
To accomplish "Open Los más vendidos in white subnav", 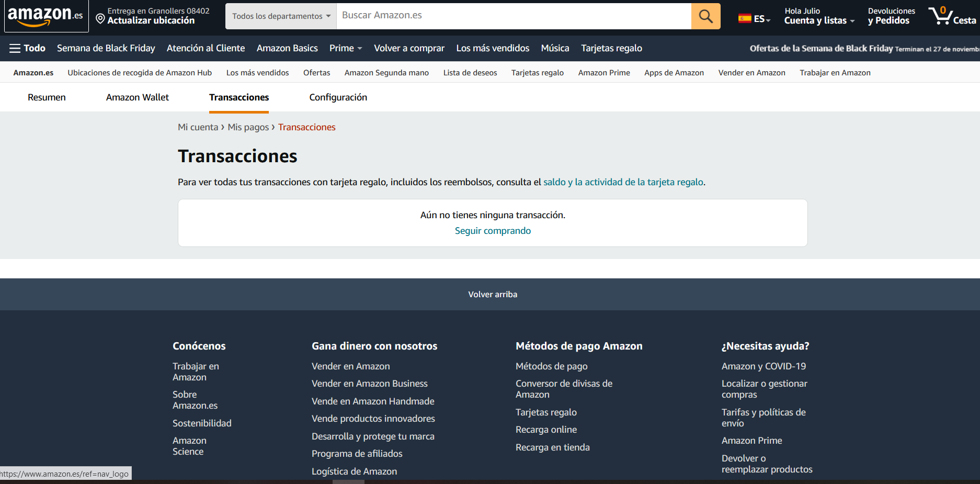I will tap(257, 73).
